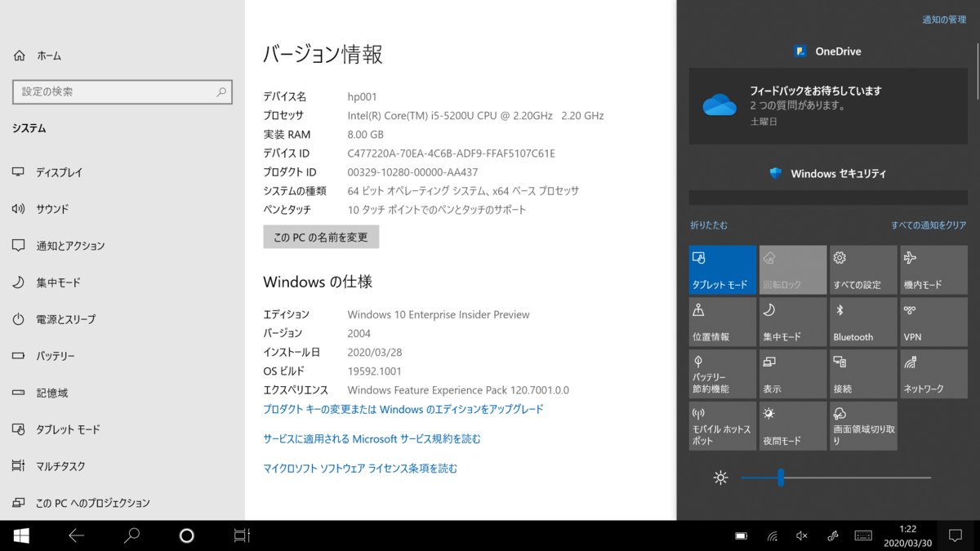Open All settings tile (すべての設定)
Viewport: 980px width, 551px height.
(863, 270)
